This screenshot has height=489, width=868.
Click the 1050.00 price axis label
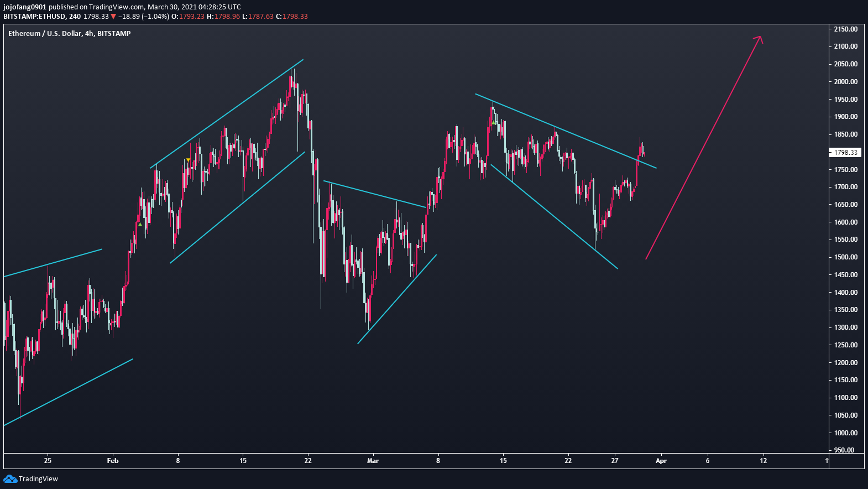click(x=846, y=415)
